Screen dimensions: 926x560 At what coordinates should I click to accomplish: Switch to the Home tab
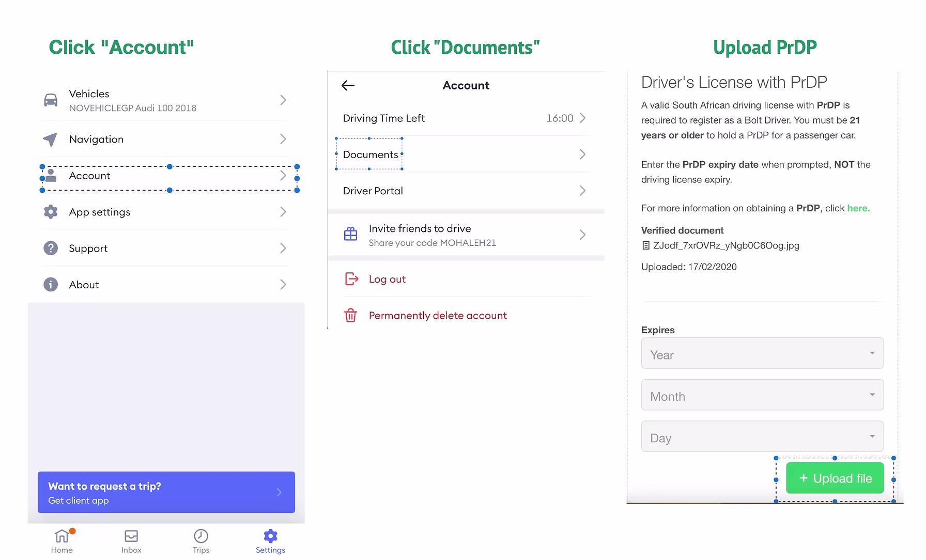[62, 540]
